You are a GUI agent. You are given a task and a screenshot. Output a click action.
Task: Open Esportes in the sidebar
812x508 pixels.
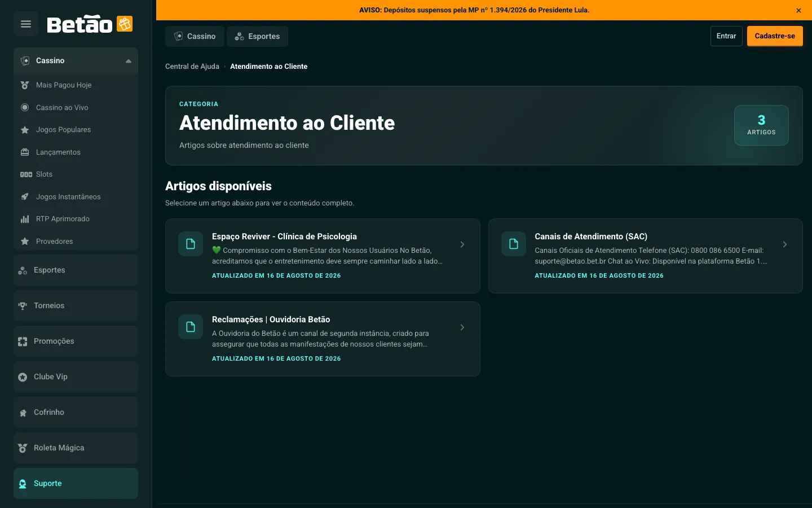coord(76,270)
